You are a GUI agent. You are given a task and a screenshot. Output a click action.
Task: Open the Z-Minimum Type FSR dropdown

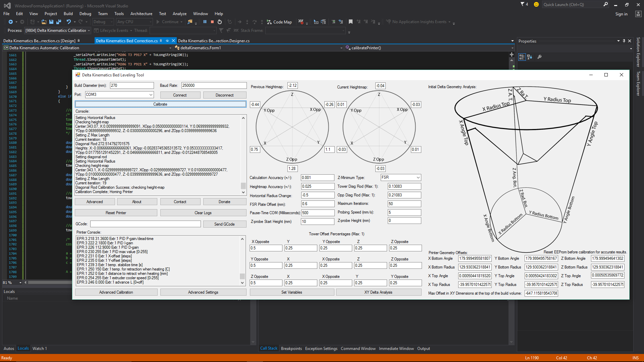[418, 177]
